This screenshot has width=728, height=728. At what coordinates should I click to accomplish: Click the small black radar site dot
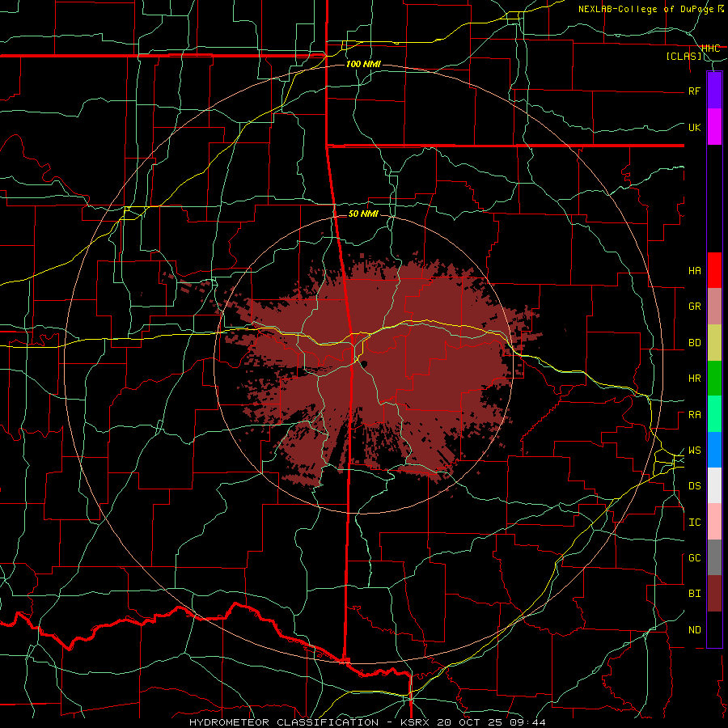(365, 363)
